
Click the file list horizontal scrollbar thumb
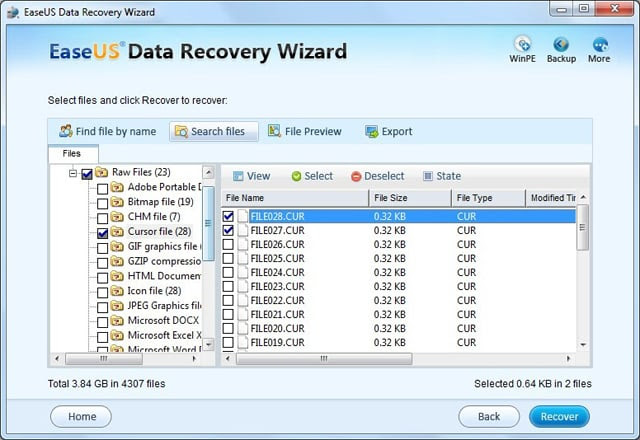coord(324,359)
